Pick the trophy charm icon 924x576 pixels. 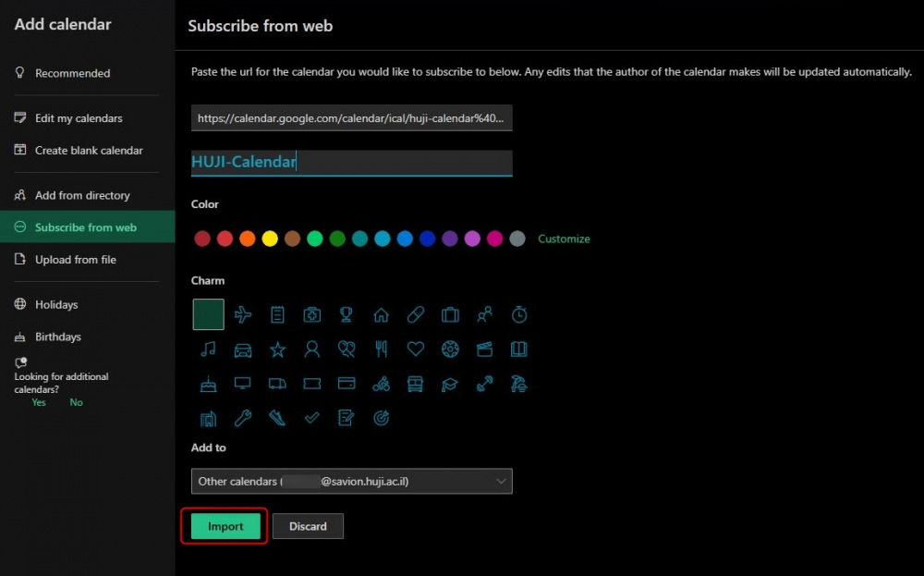pyautogui.click(x=346, y=315)
